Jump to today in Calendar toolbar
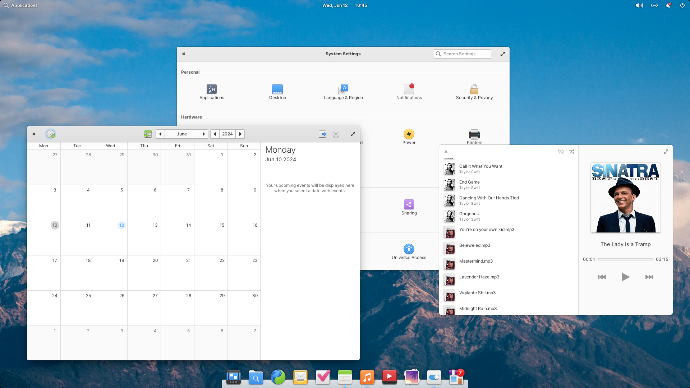690x388 pixels. pos(148,134)
